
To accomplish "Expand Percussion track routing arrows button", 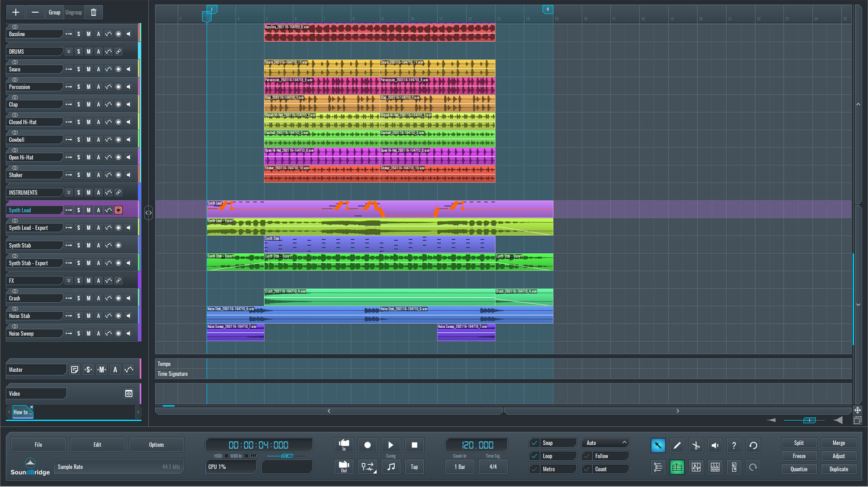I will pos(69,87).
